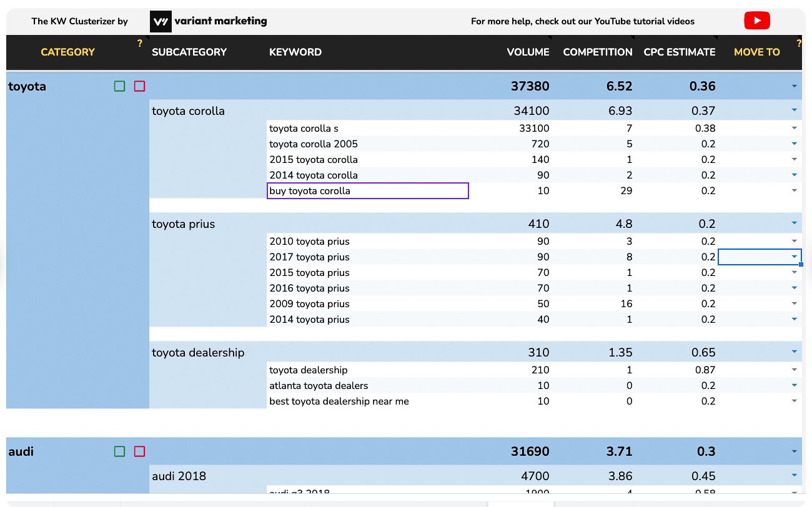
Task: Open Move To dropdown for 2015 toyota corolla
Action: pyautogui.click(x=794, y=159)
